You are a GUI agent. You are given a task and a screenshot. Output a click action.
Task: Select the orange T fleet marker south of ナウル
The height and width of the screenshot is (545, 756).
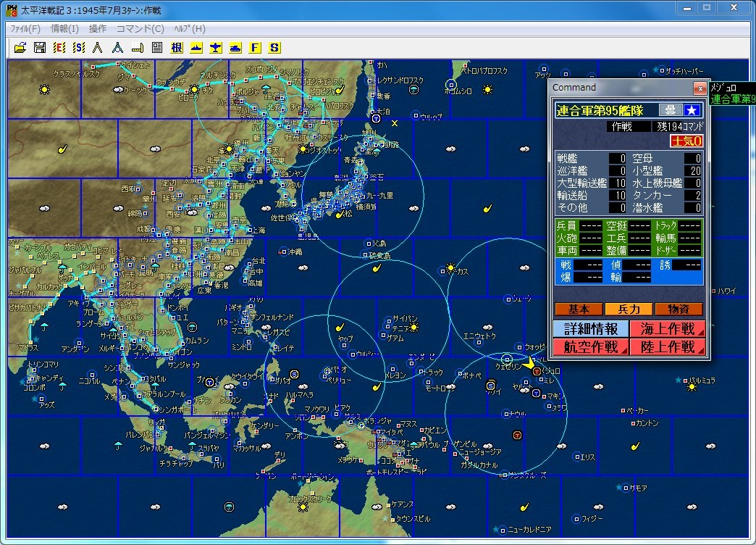[x=517, y=436]
